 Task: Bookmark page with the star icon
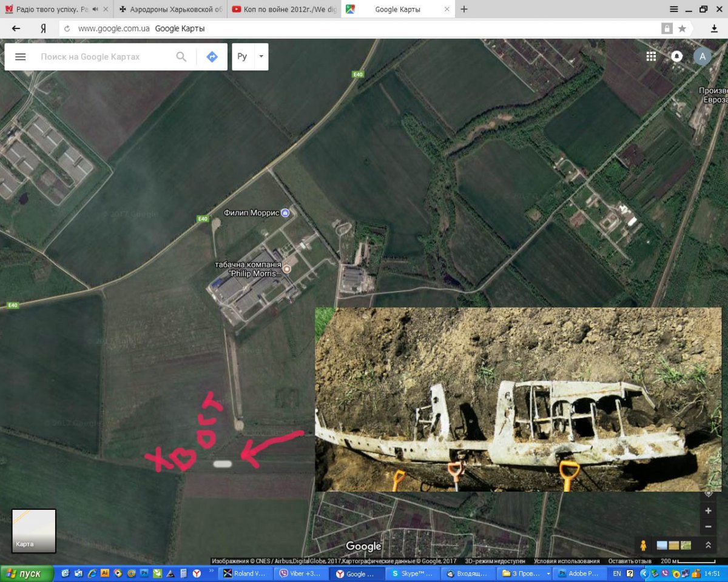pos(682,28)
